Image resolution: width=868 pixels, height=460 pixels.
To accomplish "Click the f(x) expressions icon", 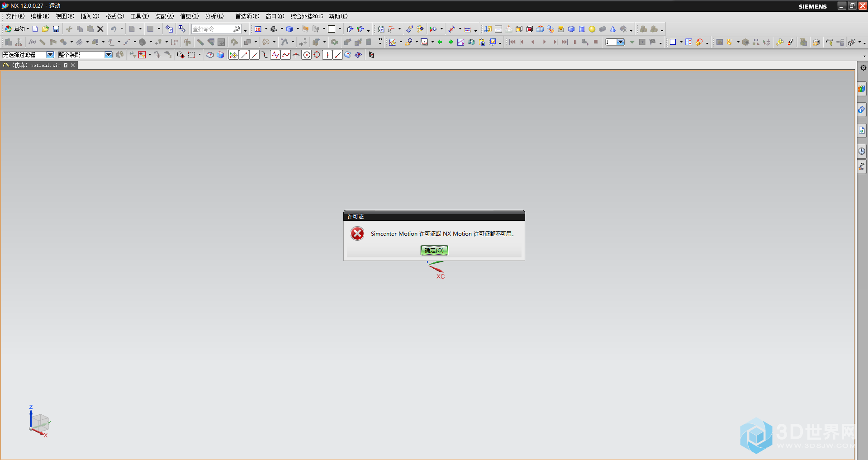I will (x=32, y=42).
